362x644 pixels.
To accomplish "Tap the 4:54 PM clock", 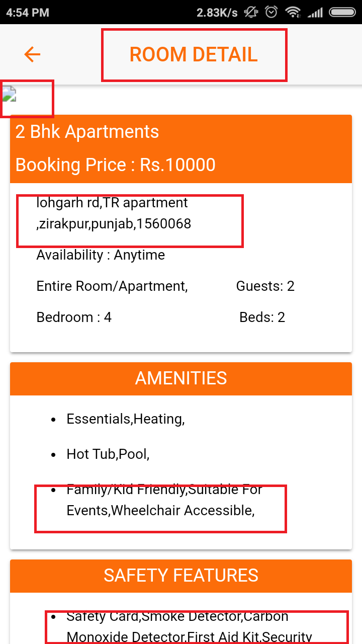I will pos(28,12).
